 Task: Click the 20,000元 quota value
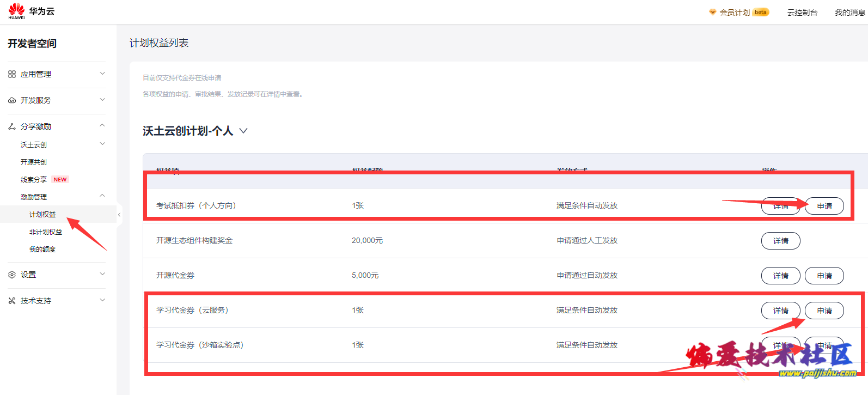pyautogui.click(x=367, y=240)
